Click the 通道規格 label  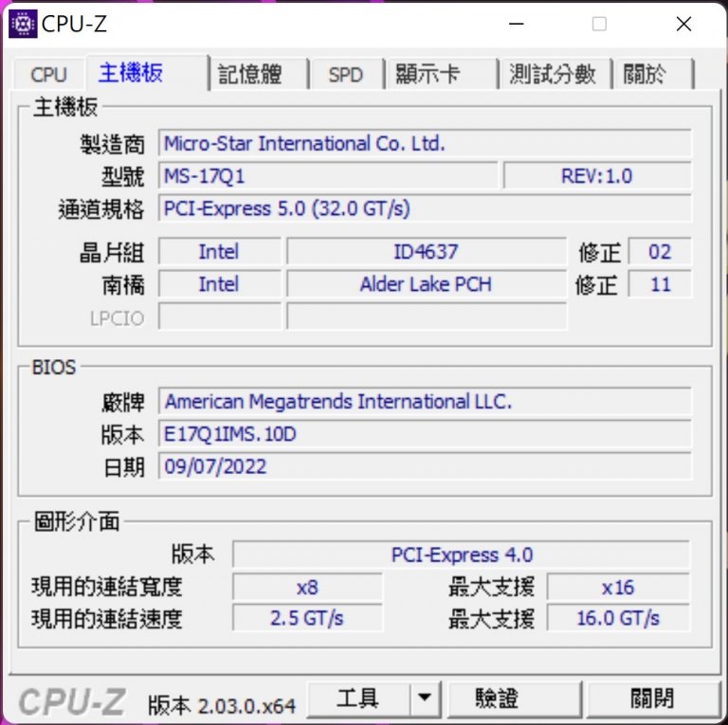(x=101, y=208)
